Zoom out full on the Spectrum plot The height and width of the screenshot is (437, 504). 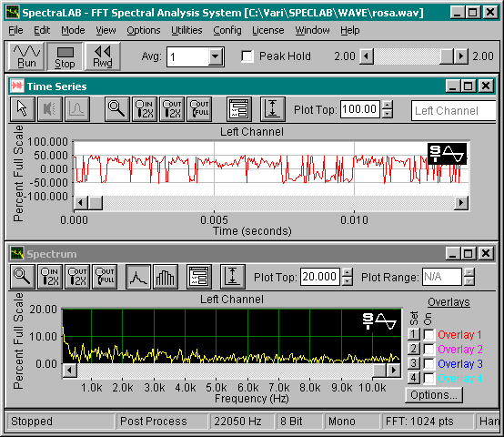104,277
